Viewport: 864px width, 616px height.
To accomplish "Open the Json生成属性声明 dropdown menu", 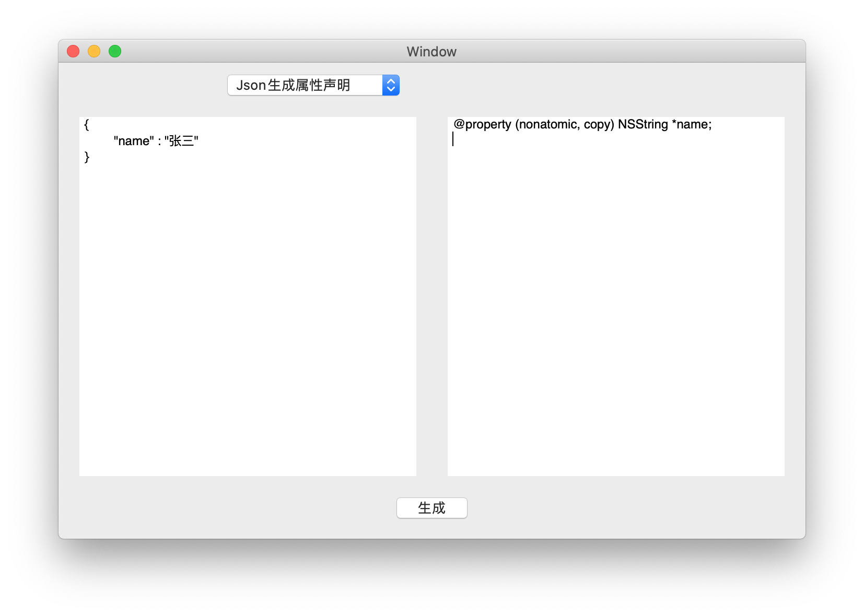I will tap(313, 85).
